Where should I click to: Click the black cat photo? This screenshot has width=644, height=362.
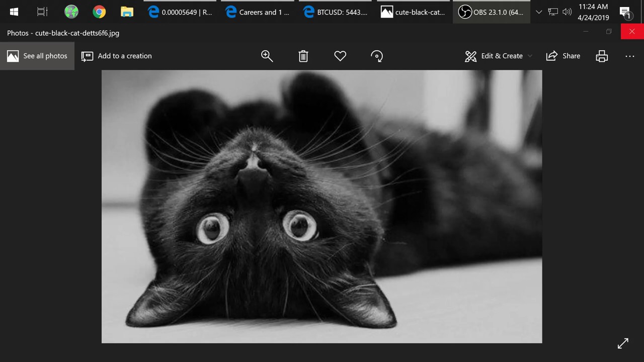pyautogui.click(x=322, y=207)
